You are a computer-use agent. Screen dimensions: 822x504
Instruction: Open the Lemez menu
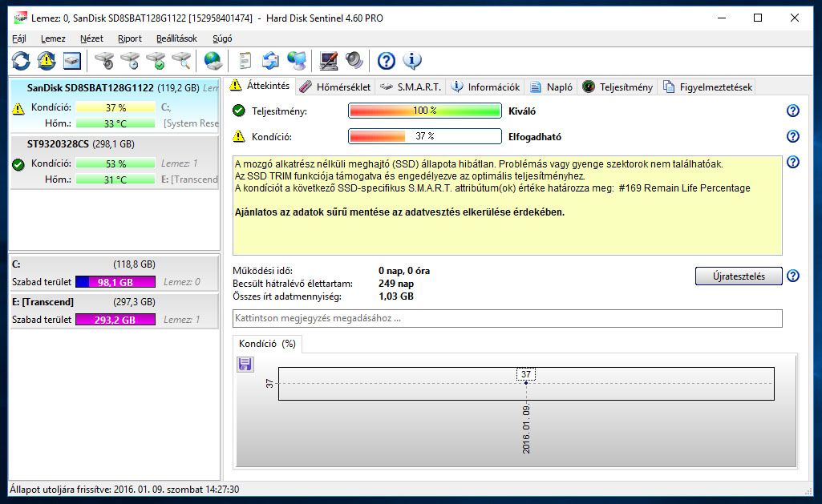[53, 38]
